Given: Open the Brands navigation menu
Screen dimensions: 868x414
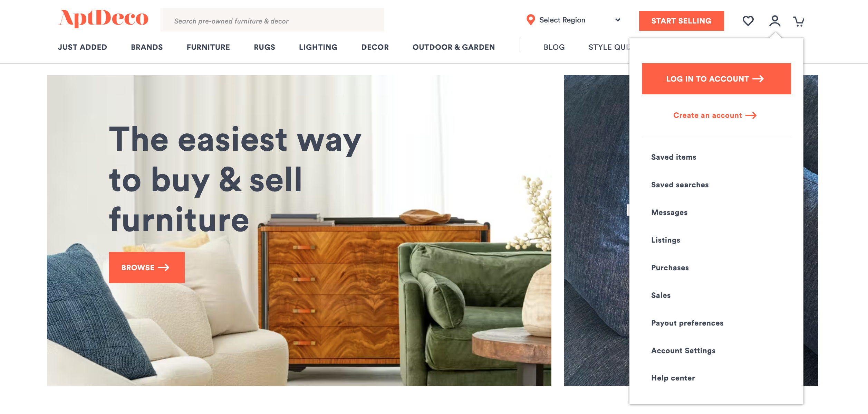Looking at the screenshot, I should 147,47.
